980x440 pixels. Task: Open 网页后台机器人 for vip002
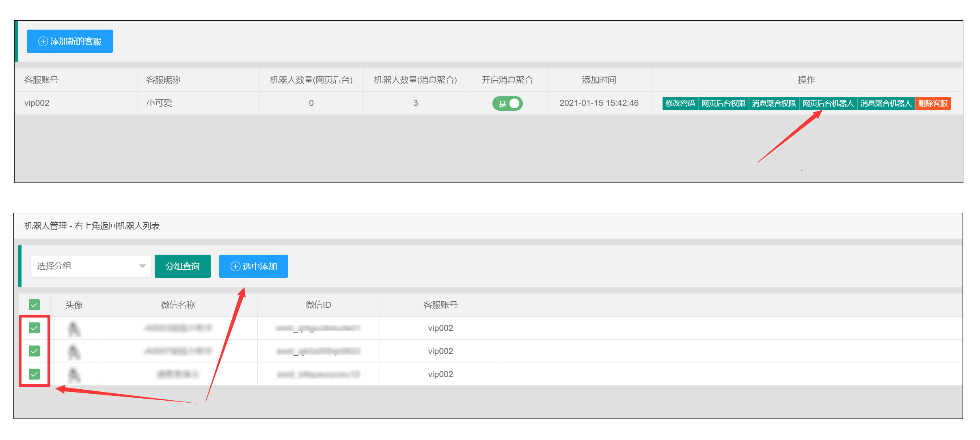pos(828,103)
